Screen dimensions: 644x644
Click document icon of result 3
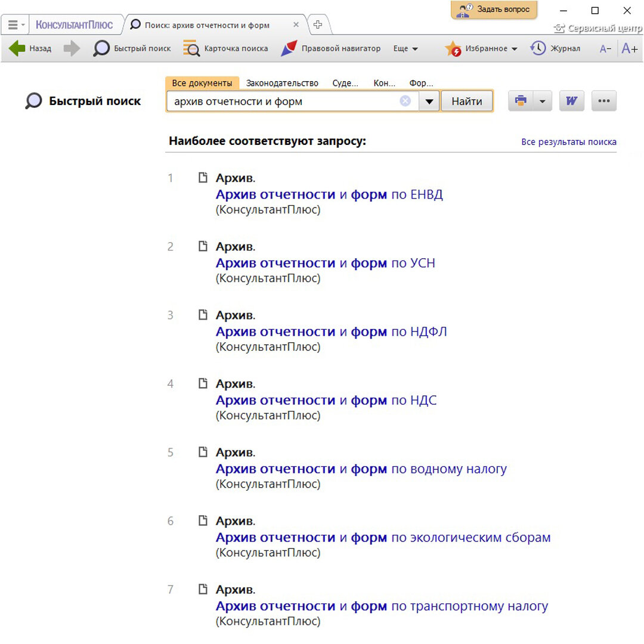pyautogui.click(x=203, y=315)
